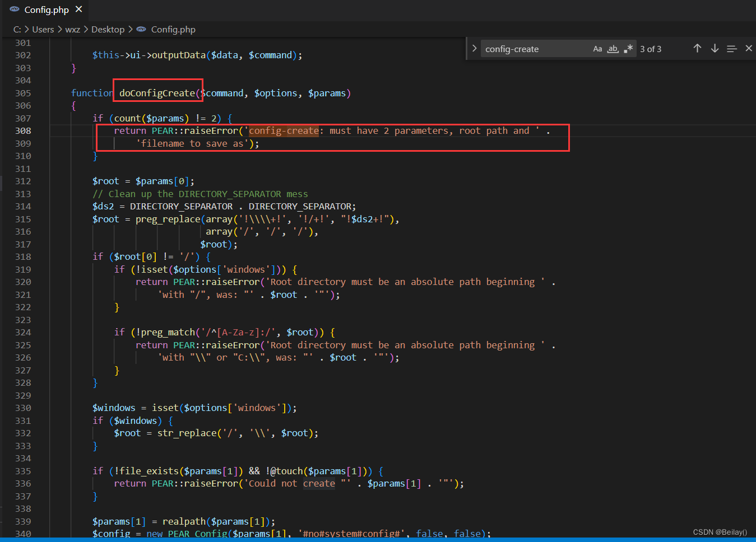The height and width of the screenshot is (542, 756).
Task: Open the 'Desktop' breadcrumb segment
Action: [108, 30]
